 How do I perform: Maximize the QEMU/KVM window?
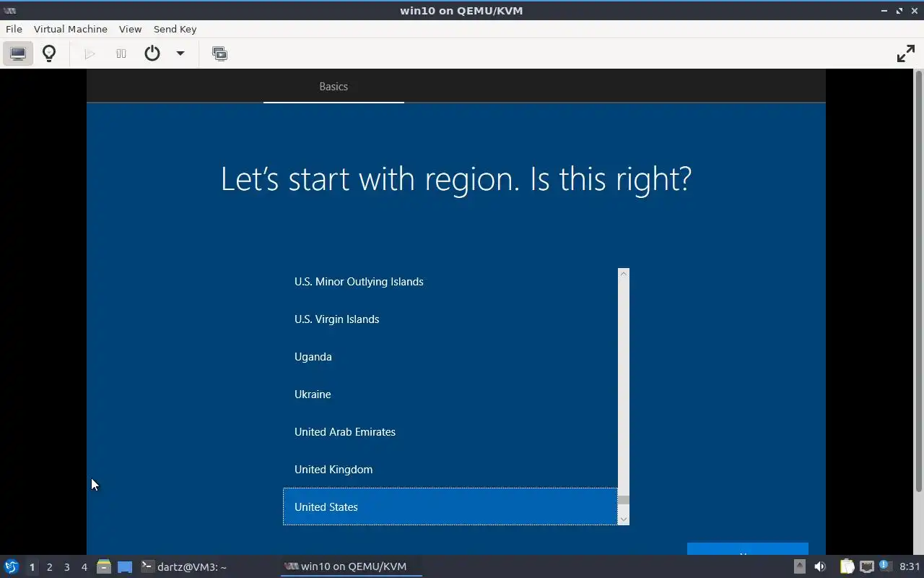click(x=899, y=10)
